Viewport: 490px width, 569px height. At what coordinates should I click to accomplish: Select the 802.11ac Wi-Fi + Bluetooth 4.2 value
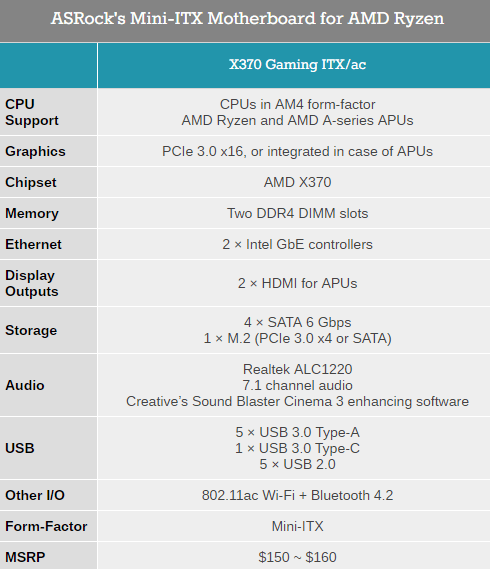tap(297, 495)
